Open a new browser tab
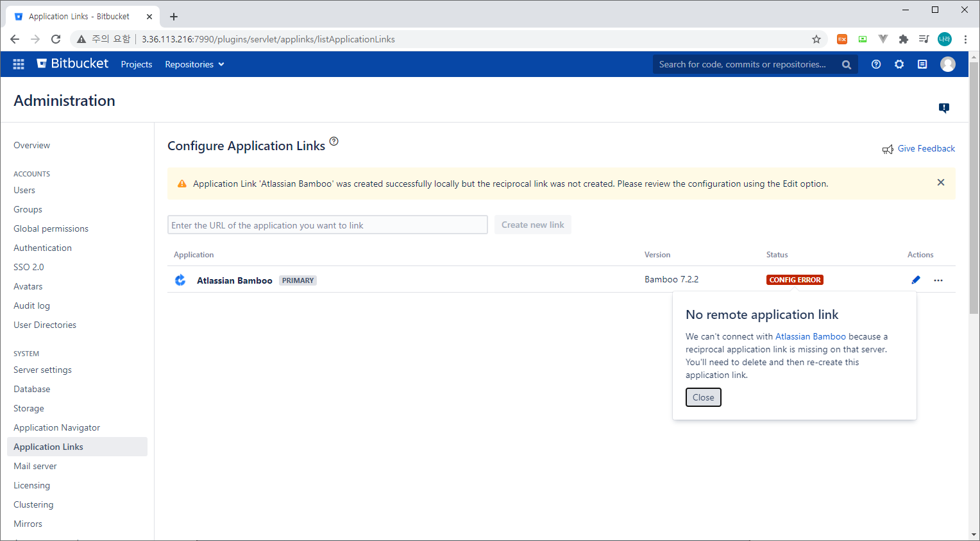980x541 pixels. tap(174, 17)
